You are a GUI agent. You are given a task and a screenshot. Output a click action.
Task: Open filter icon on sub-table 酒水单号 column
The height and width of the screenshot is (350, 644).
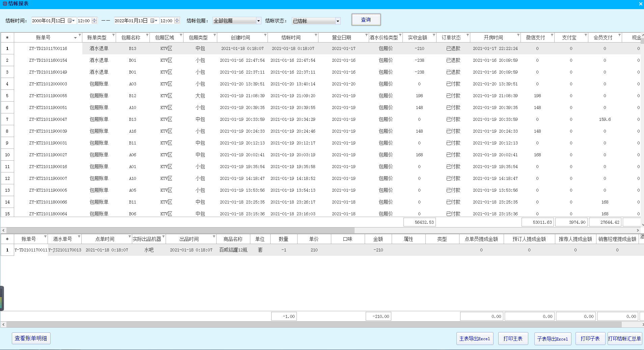click(79, 236)
